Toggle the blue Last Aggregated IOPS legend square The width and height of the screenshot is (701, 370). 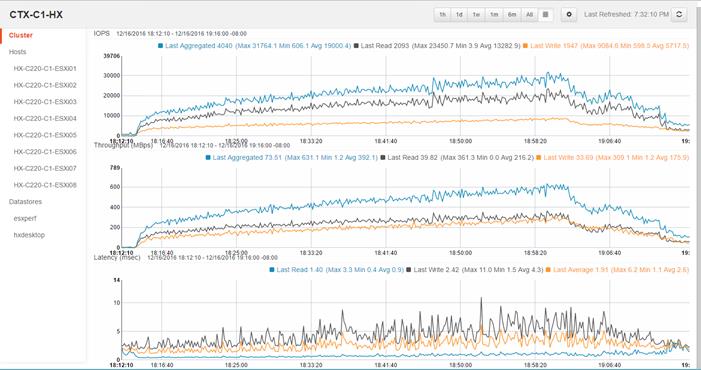[160, 46]
